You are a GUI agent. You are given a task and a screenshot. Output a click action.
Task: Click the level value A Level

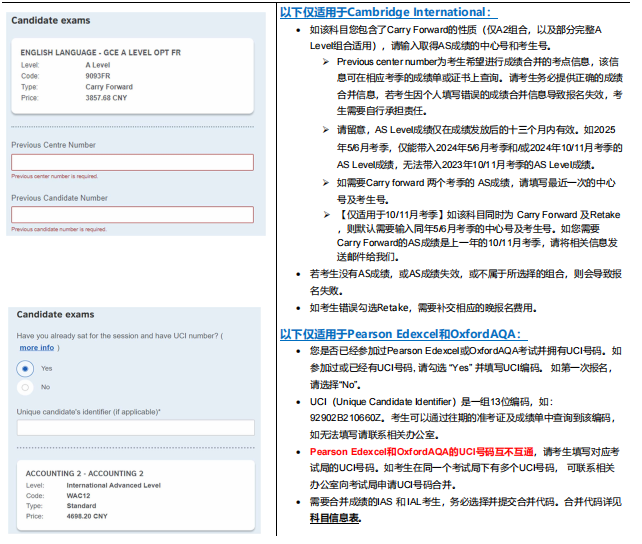[x=98, y=65]
